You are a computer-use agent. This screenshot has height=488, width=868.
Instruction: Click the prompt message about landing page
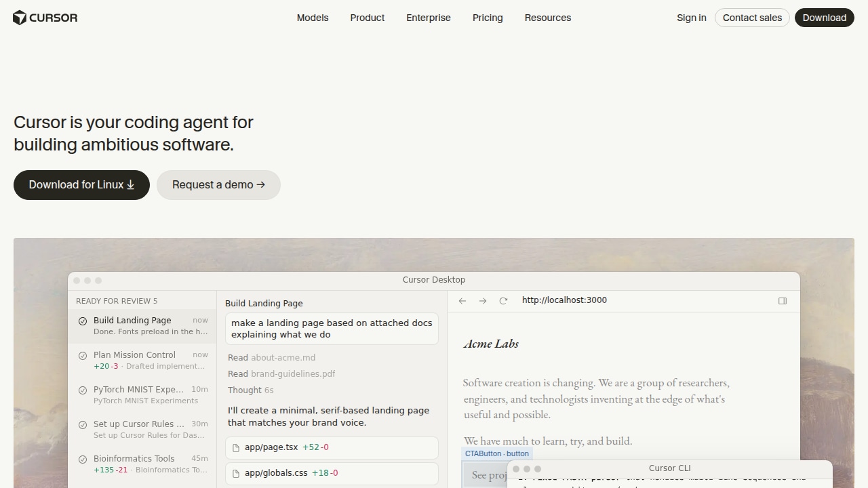click(x=332, y=329)
